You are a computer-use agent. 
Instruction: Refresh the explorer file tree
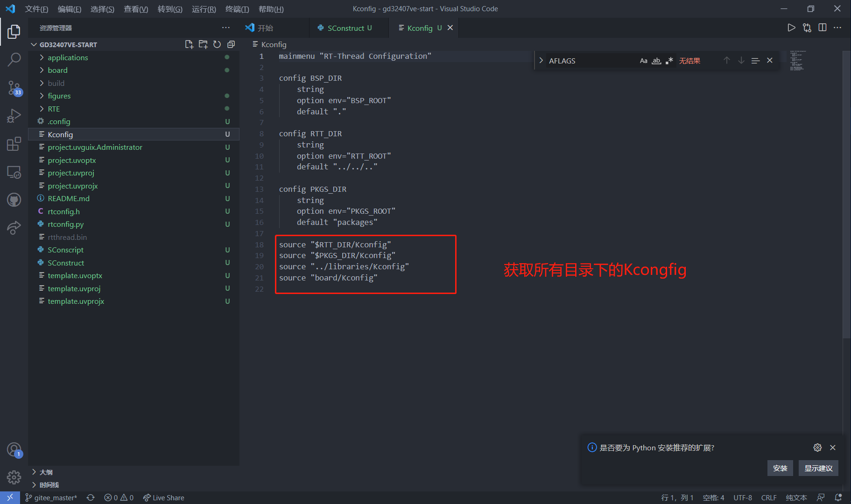tap(217, 44)
